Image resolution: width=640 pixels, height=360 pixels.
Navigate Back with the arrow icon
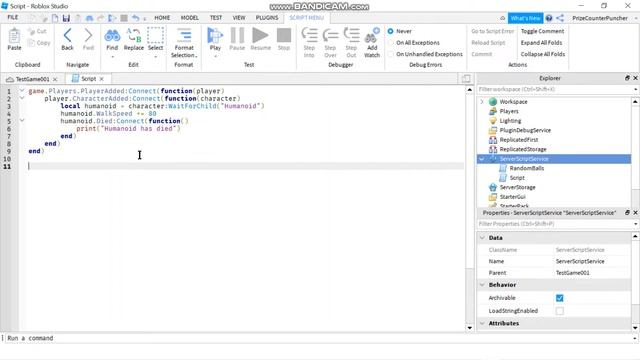click(x=67, y=36)
